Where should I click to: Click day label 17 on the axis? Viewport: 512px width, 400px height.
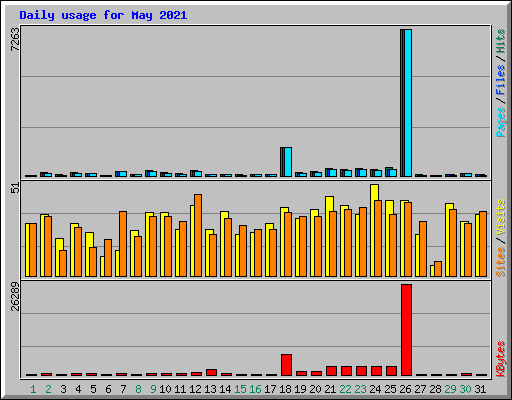point(270,389)
